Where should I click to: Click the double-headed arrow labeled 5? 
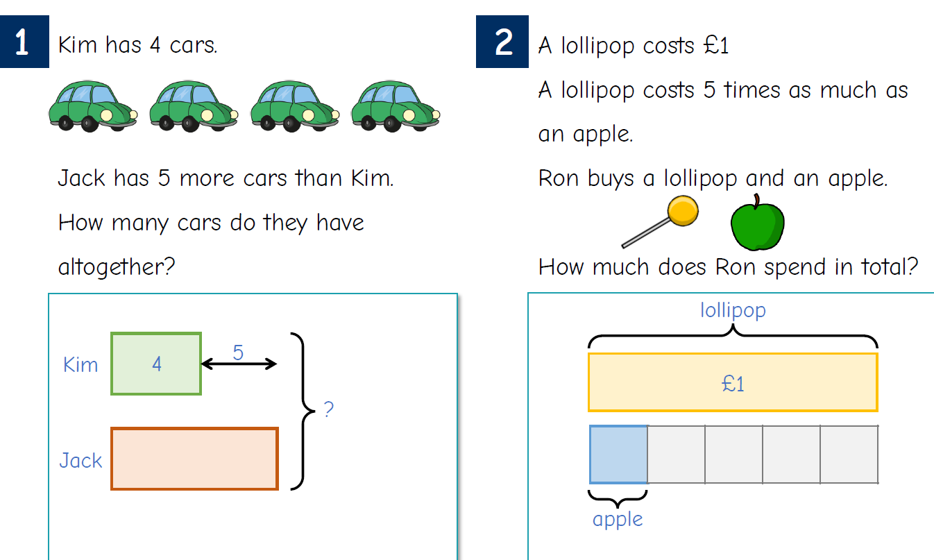pyautogui.click(x=239, y=363)
